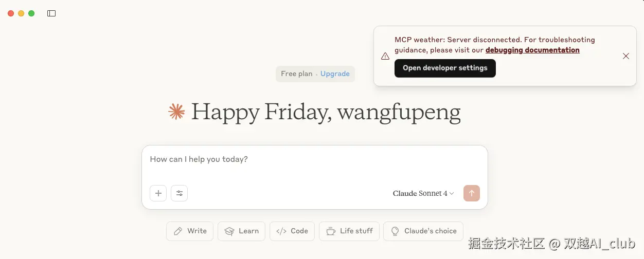Viewport: 644px width, 259px height.
Task: Click the warning triangle icon in notification
Action: click(x=385, y=56)
